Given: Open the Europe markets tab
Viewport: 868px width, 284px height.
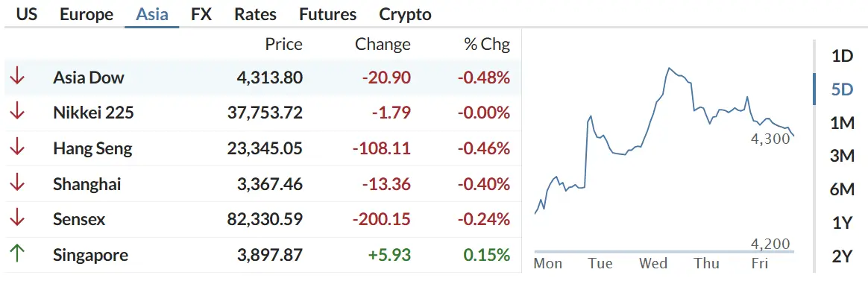Looking at the screenshot, I should click(x=87, y=14).
